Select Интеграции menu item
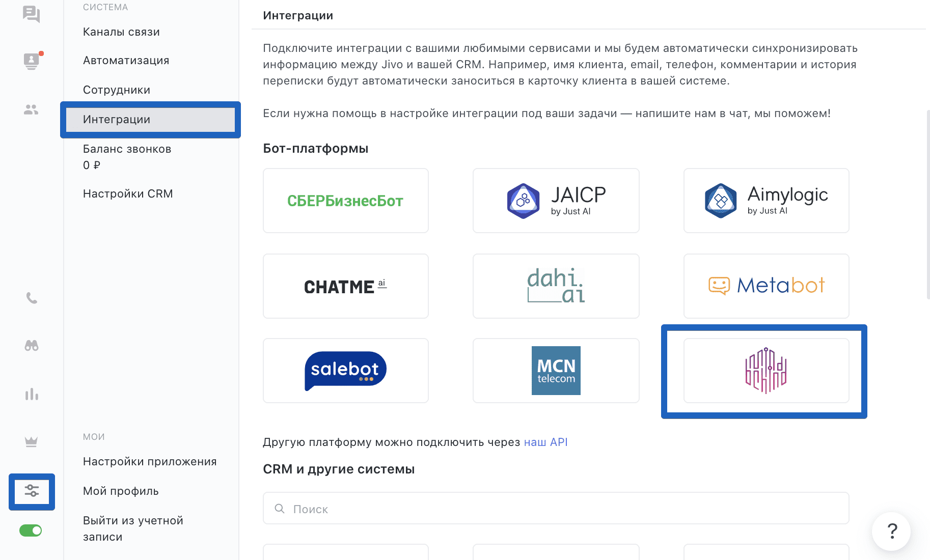Image resolution: width=930 pixels, height=560 pixels. 151,119
